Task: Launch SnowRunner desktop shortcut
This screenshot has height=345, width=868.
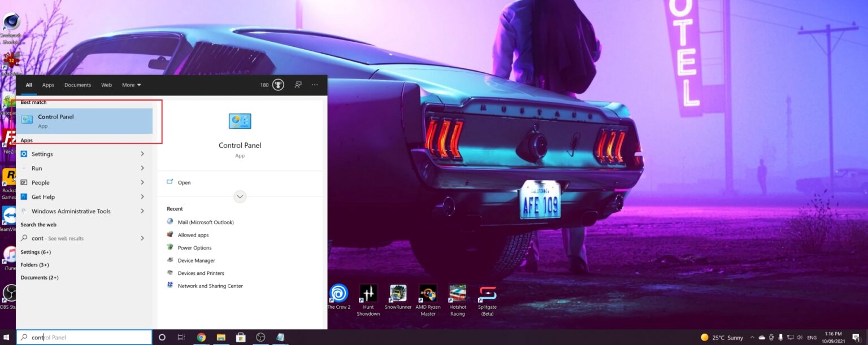Action: [398, 298]
